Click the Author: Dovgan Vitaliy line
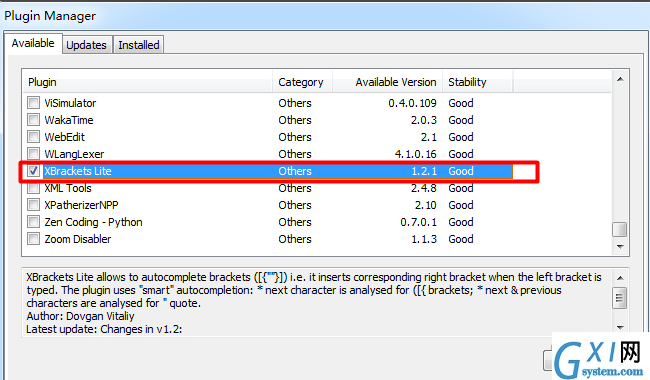This screenshot has height=380, width=650. tap(80, 316)
